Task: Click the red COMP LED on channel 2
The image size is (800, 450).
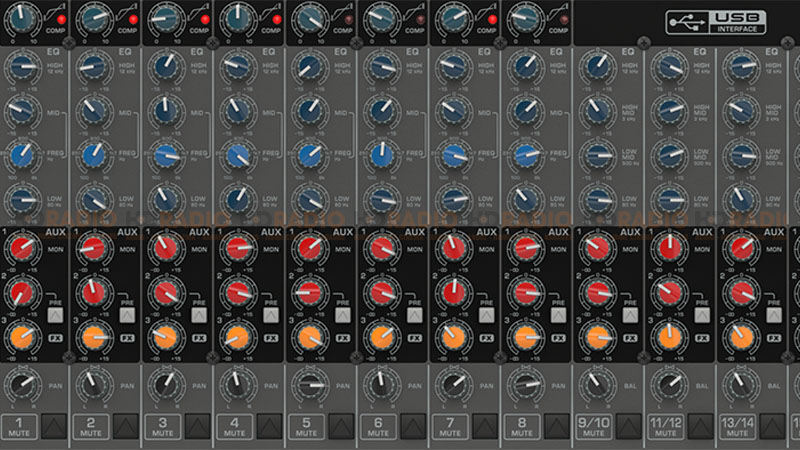Action: tap(133, 20)
